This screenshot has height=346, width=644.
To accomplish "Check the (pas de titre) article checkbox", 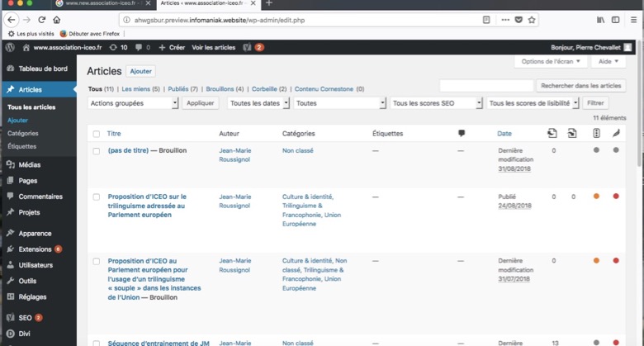I will point(96,151).
